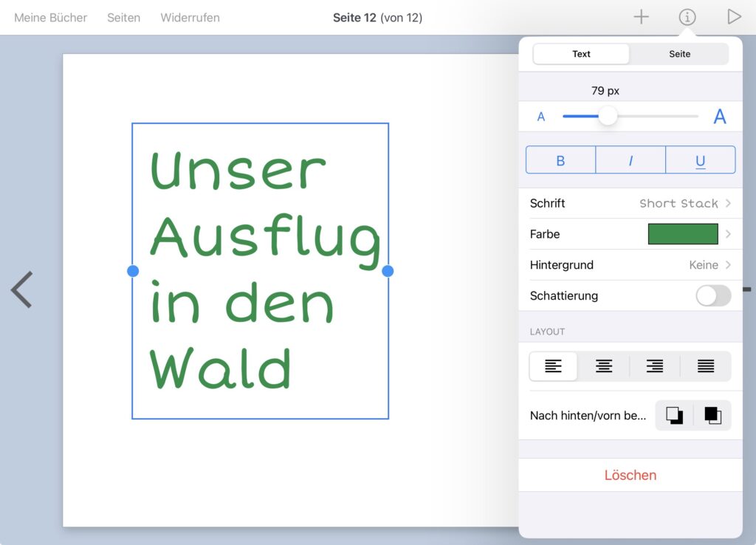
Task: Tap Widerrufen to undo
Action: [190, 18]
